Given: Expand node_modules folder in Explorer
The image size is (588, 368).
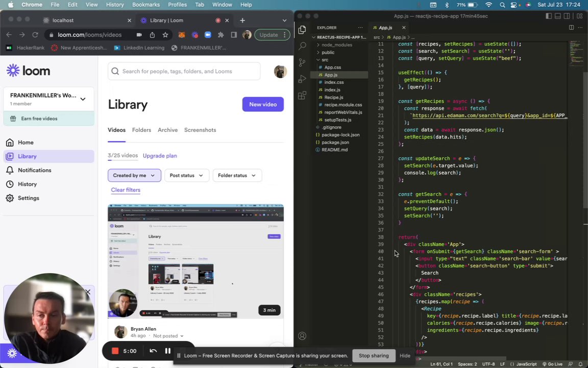Looking at the screenshot, I should click(337, 44).
